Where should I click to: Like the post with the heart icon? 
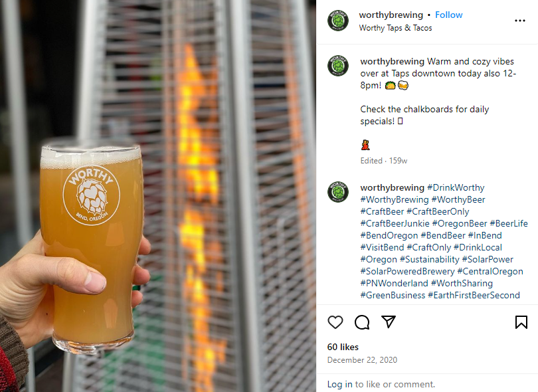pos(335,322)
